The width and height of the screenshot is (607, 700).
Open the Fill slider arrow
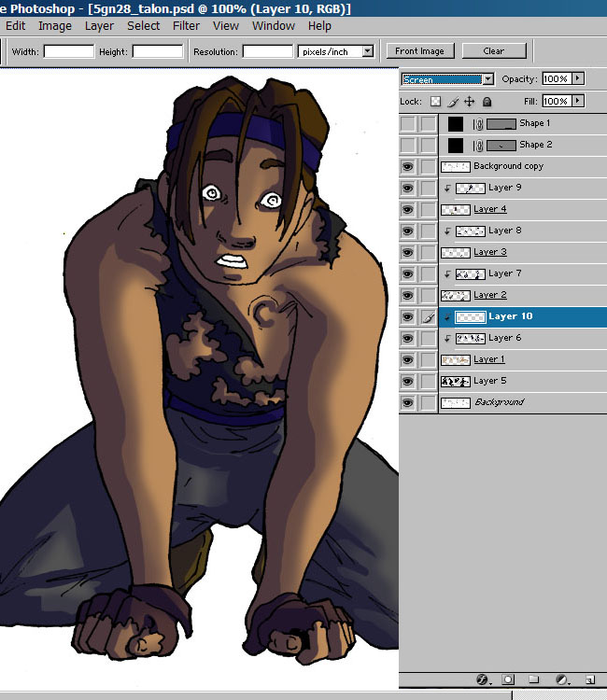[577, 101]
